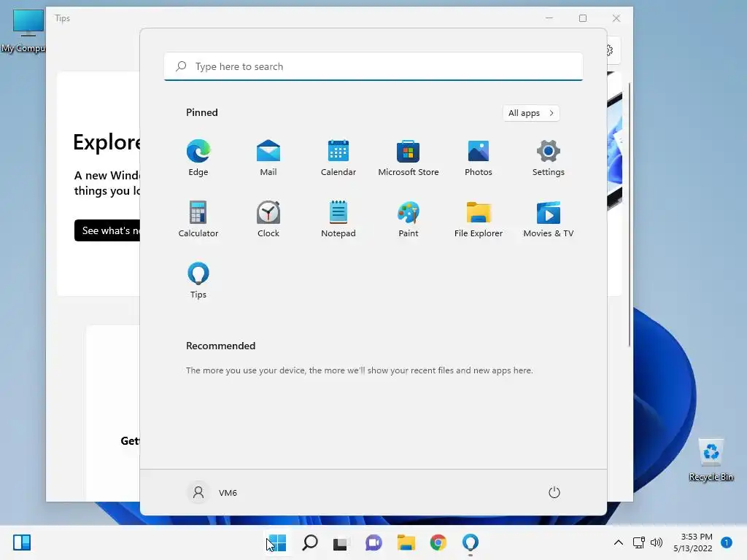Open taskbar Search magnifier
Screen dimensions: 747x560
(309, 542)
